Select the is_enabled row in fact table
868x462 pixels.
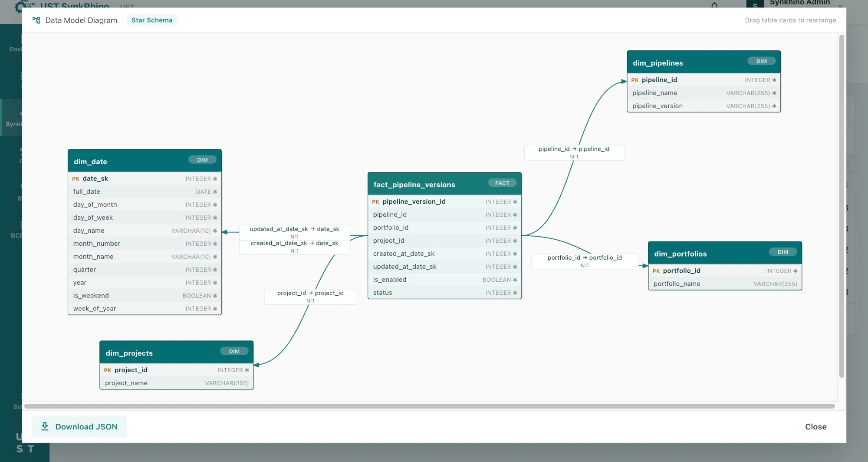tap(444, 280)
